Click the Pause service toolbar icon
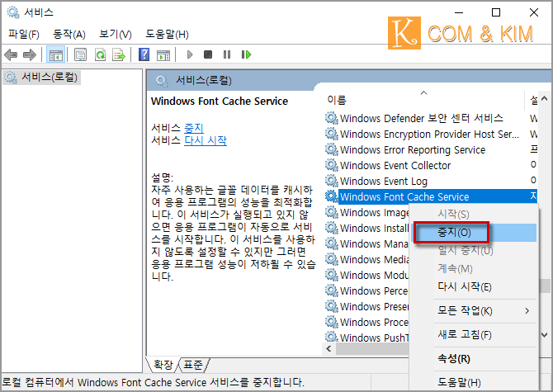Viewport: 553px width, 392px height. click(x=227, y=54)
